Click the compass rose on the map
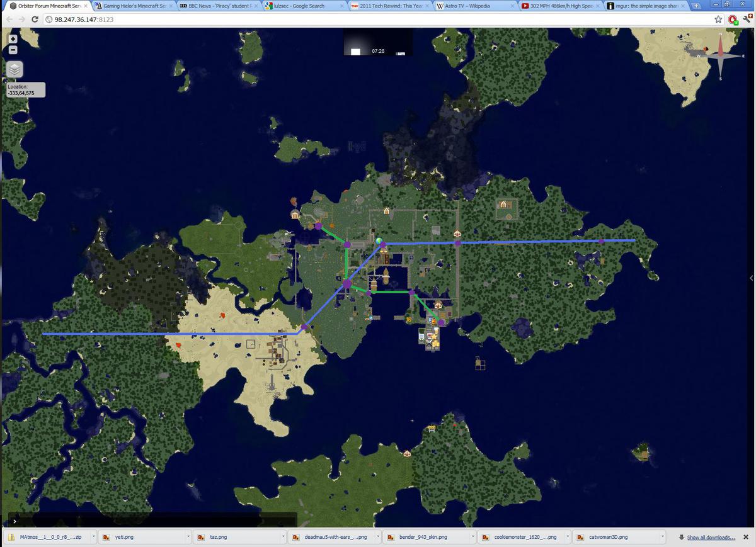Image resolution: width=756 pixels, height=547 pixels. [x=720, y=55]
